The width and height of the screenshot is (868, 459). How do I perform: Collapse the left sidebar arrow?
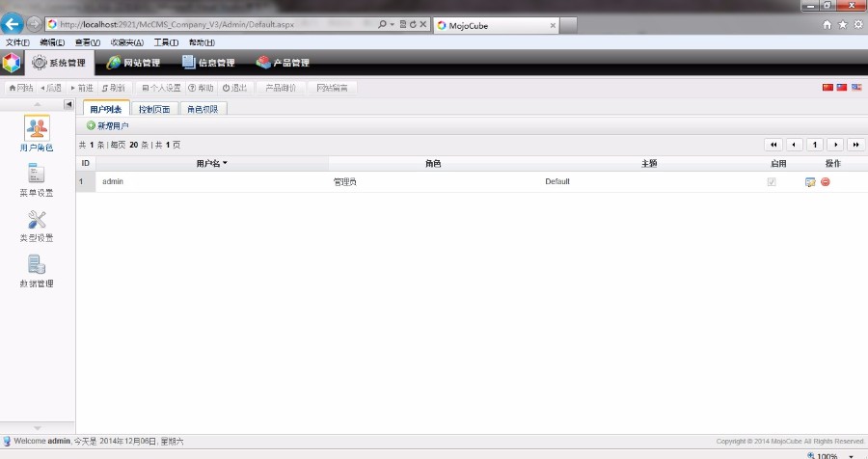[x=68, y=104]
